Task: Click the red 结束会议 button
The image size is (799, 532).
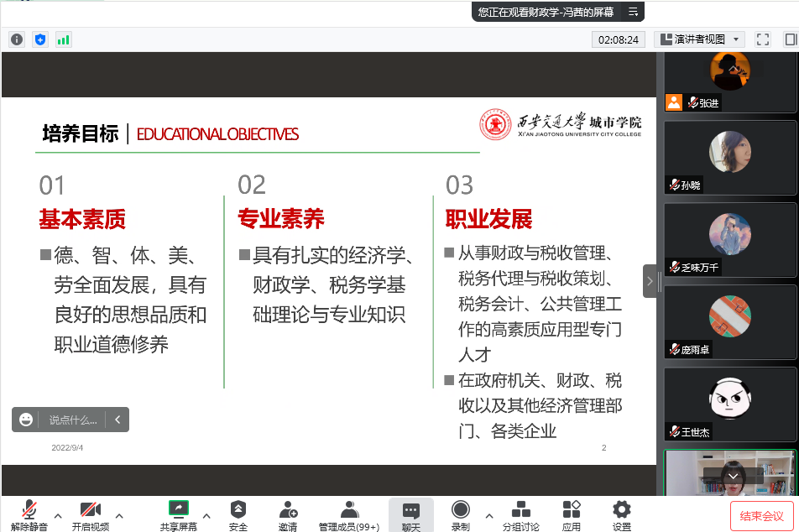Action: pos(761,516)
